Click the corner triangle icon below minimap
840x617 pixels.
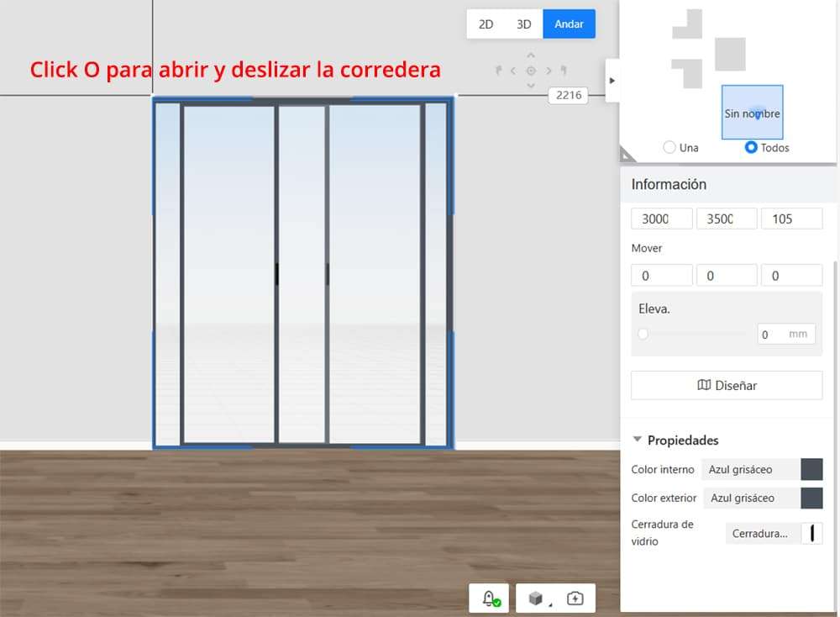627,155
